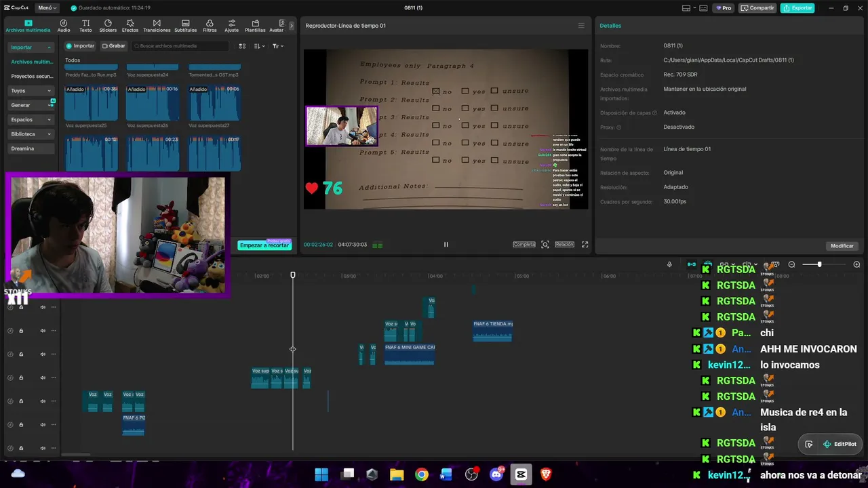Mute the FNAF 6 MINI GAME track
Viewport: 868px width, 488px height.
click(x=43, y=354)
